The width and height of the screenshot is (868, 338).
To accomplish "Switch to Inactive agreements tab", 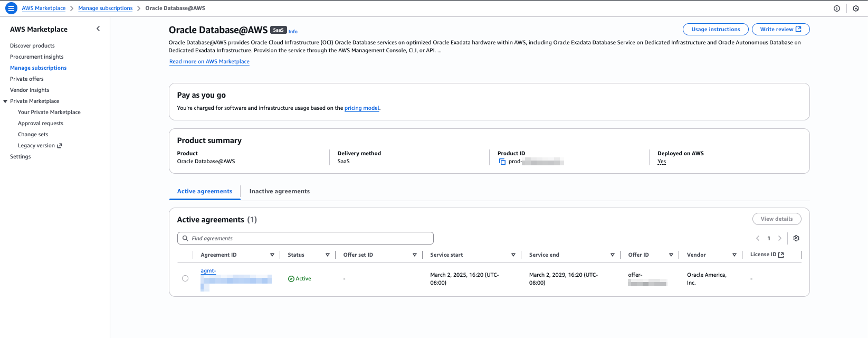I will pos(279,191).
